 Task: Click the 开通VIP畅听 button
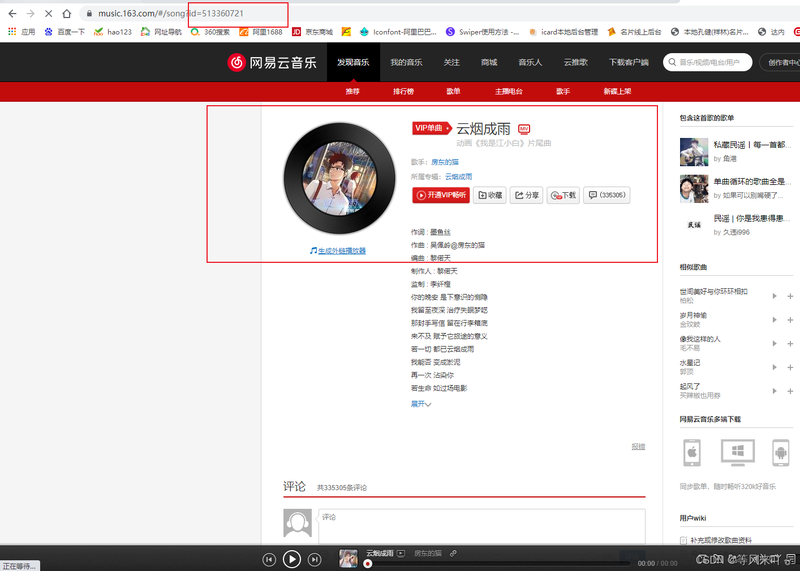click(441, 195)
